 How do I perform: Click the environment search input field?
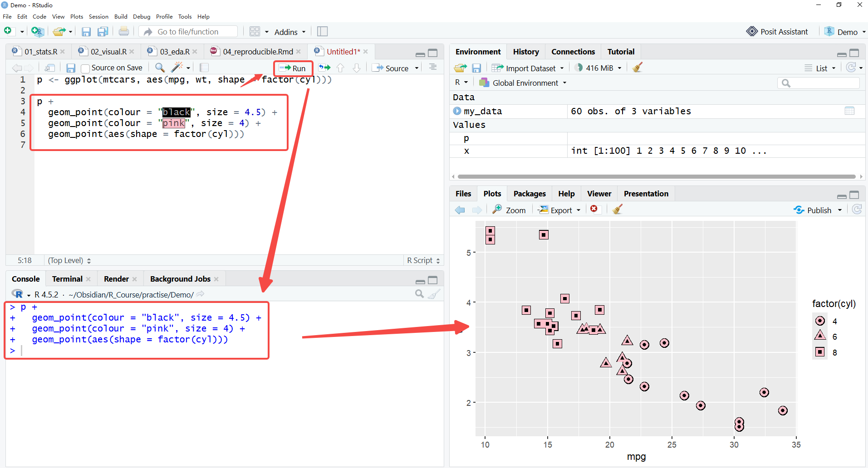point(819,83)
